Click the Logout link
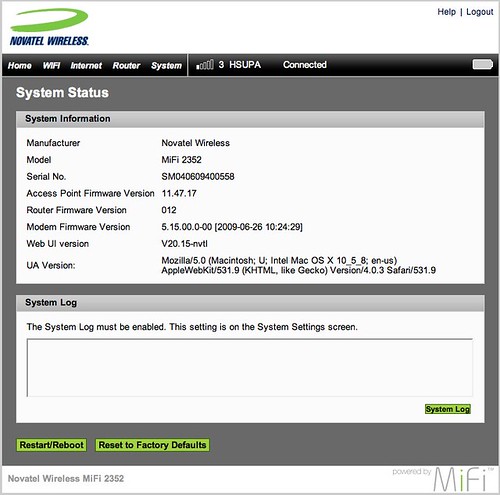This screenshot has width=500, height=495. point(479,12)
